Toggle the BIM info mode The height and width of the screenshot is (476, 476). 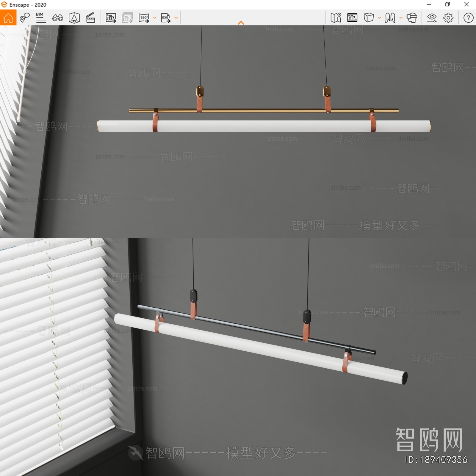coord(41,18)
